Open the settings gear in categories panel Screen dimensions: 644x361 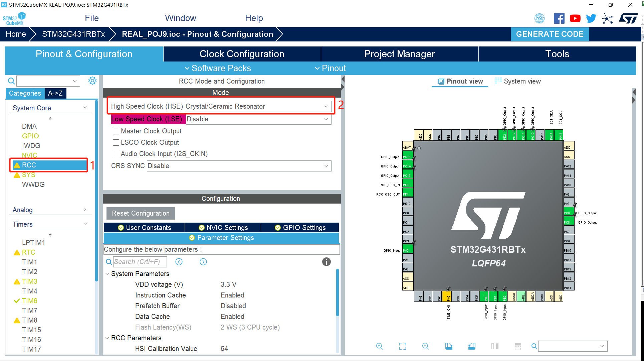92,81
